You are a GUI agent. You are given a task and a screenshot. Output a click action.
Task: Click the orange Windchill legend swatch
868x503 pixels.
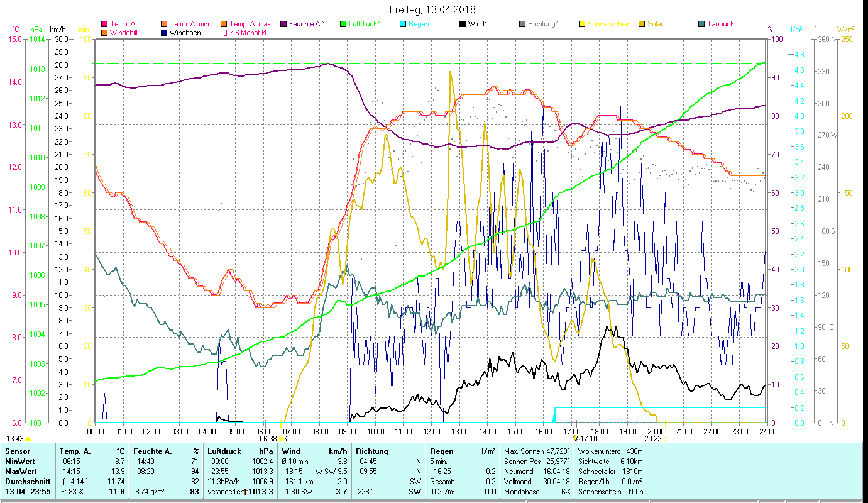104,32
